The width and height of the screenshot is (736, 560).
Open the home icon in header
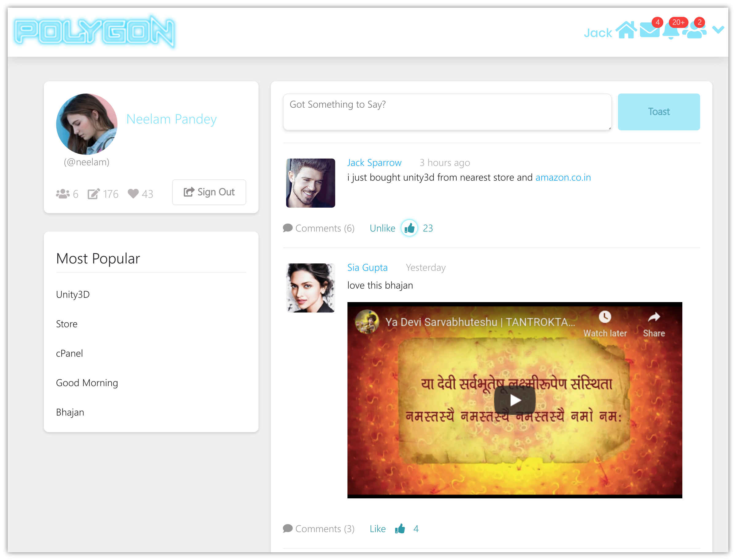tap(626, 31)
